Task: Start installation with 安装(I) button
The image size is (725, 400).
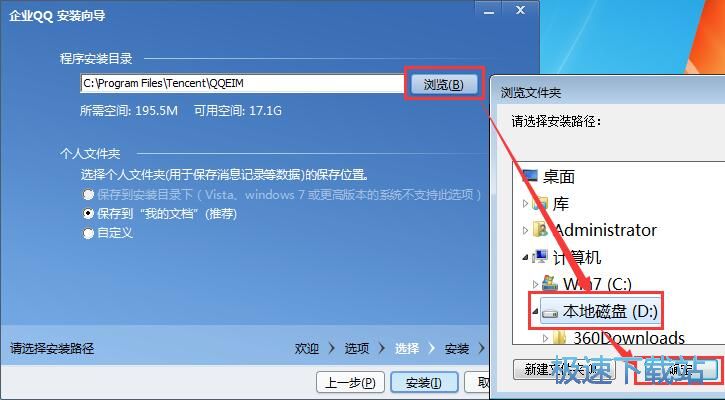Action: tap(424, 383)
